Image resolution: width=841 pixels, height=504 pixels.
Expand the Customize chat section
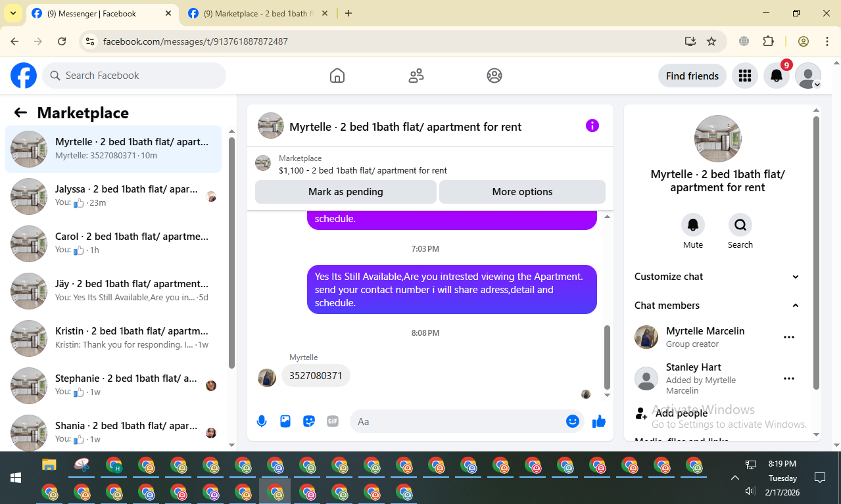[x=717, y=277]
